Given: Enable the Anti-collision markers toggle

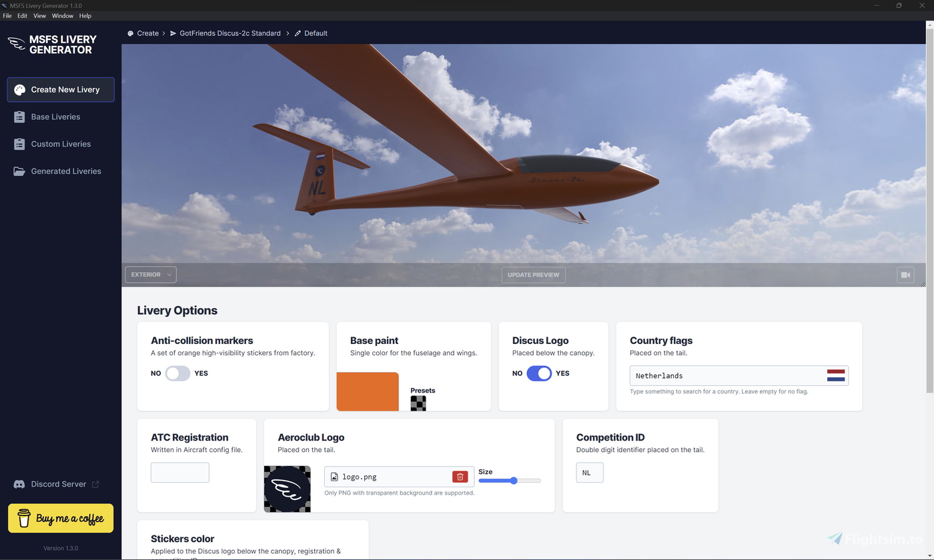Looking at the screenshot, I should [177, 373].
